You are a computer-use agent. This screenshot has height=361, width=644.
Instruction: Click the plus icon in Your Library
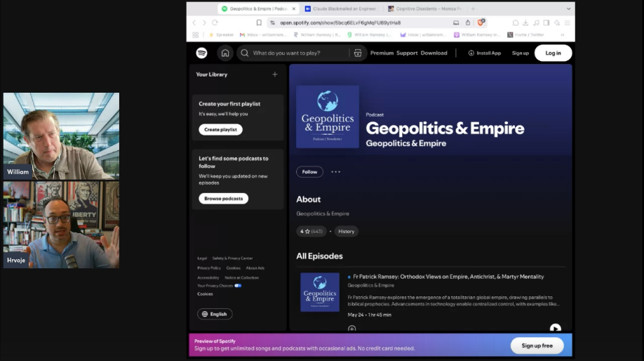click(x=275, y=74)
